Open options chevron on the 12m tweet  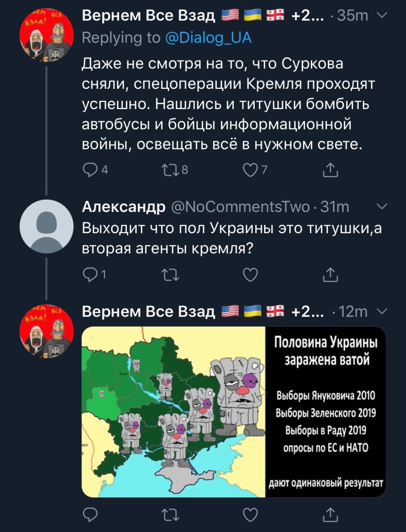pyautogui.click(x=381, y=311)
